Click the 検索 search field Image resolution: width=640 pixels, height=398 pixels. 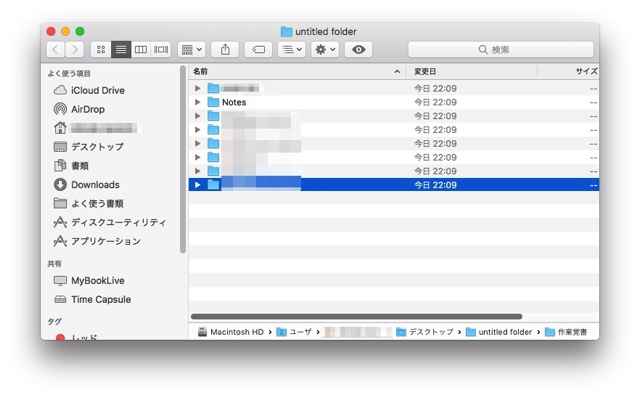(501, 49)
